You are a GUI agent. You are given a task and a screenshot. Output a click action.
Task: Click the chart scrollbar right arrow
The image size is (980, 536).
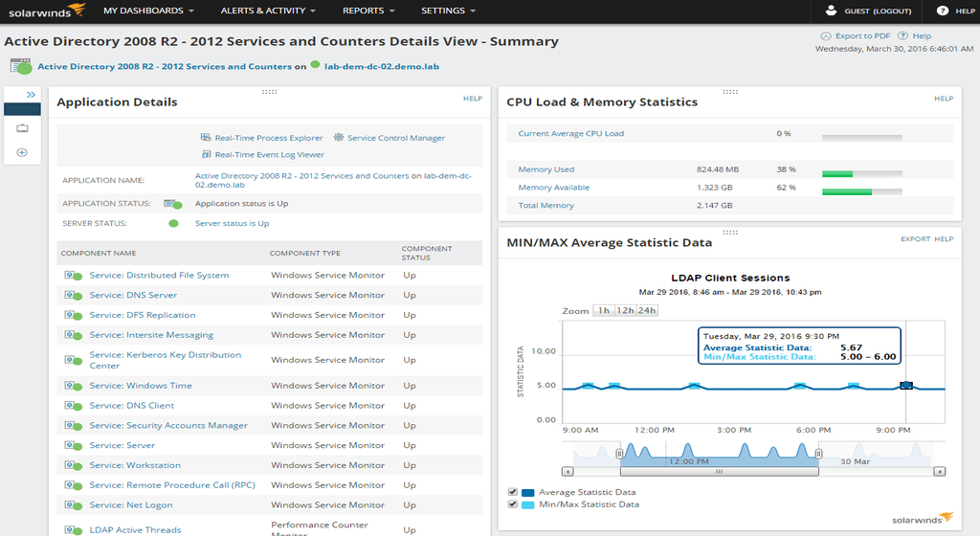[x=940, y=472]
